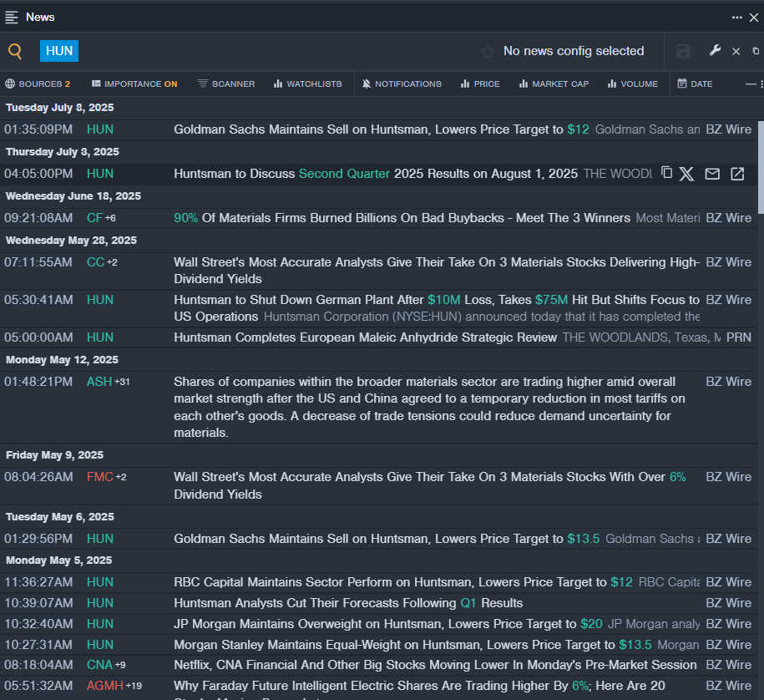Click the orange search magnifier icon

coord(15,51)
